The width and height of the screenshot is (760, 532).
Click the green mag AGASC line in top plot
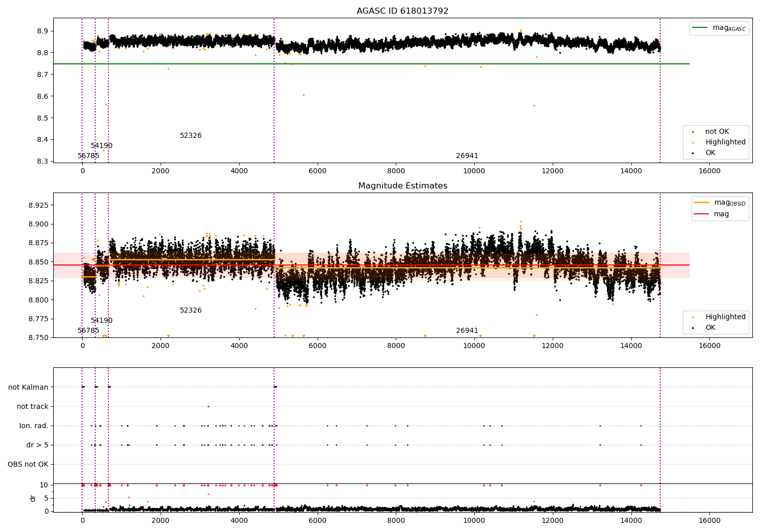[x=371, y=64]
